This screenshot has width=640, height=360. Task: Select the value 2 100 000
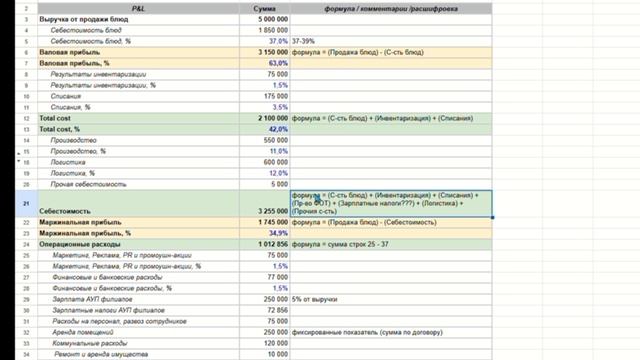(264, 118)
